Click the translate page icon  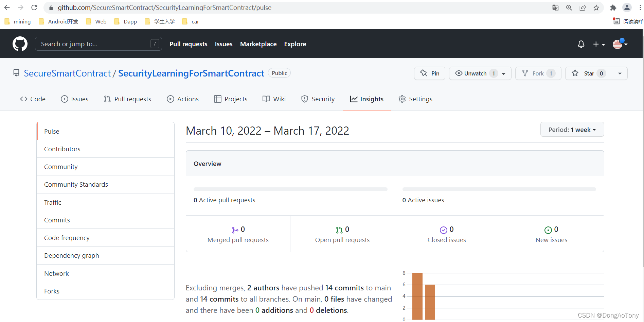click(x=555, y=7)
